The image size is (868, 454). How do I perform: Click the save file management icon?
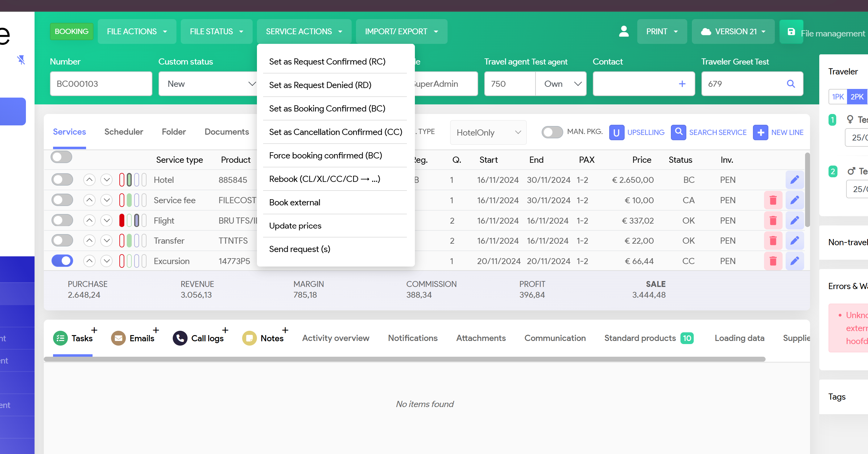pos(791,32)
